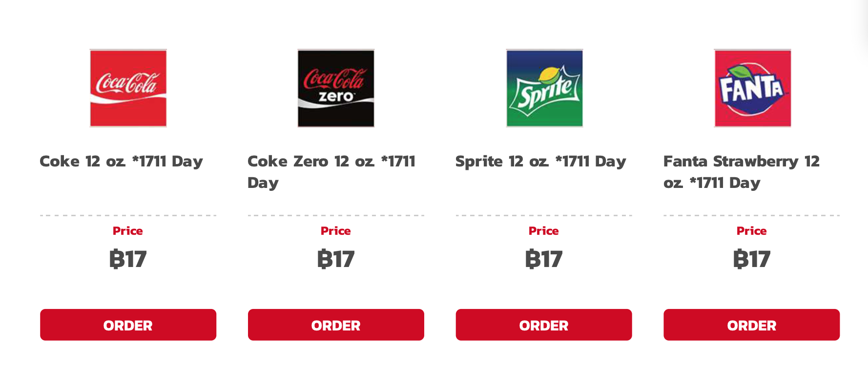Click the Coca-Cola Zero black logo
Image resolution: width=868 pixels, height=370 pixels.
coord(336,88)
